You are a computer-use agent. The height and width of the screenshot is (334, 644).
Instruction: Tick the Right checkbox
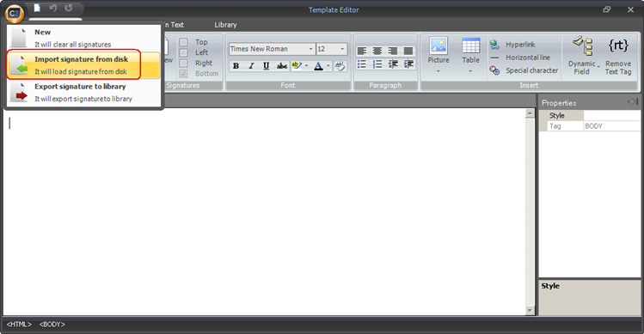pyautogui.click(x=184, y=64)
